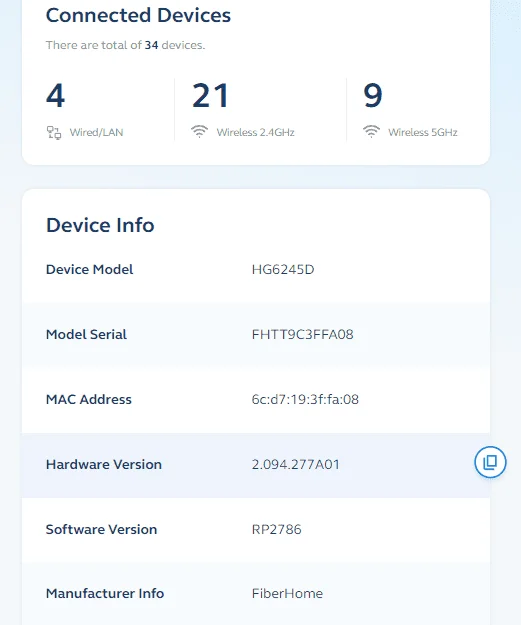521x625 pixels.
Task: Copy the Hardware Version value
Action: pos(490,462)
